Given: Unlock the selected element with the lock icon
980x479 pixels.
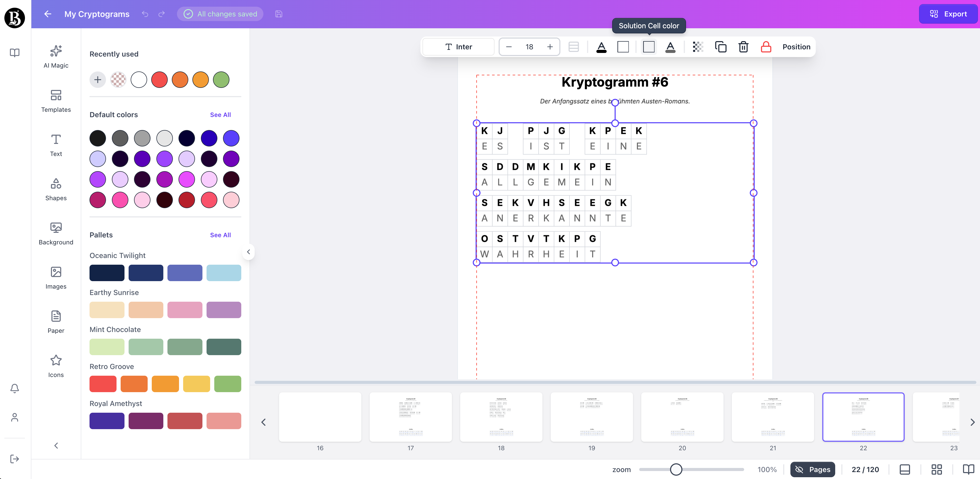Looking at the screenshot, I should point(766,47).
